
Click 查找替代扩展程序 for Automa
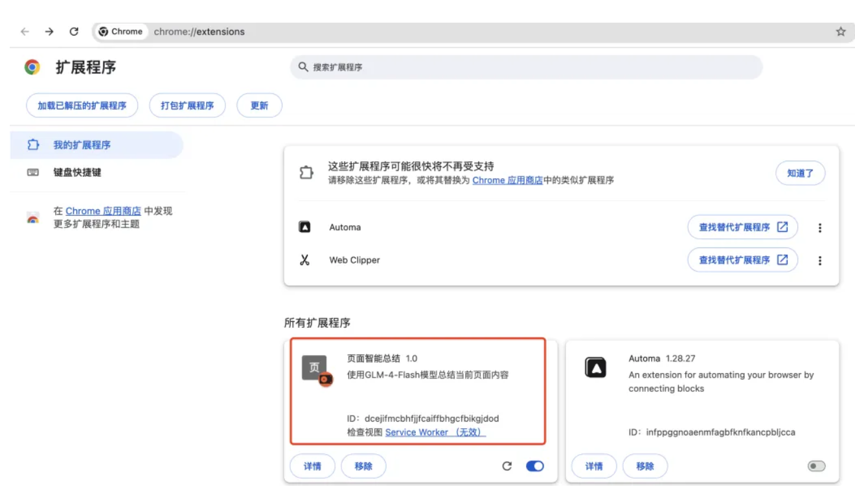click(743, 227)
